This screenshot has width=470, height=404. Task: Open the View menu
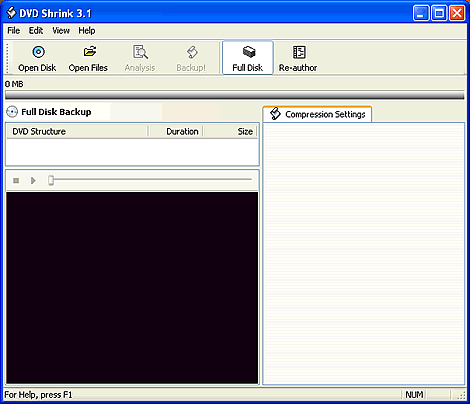point(61,31)
